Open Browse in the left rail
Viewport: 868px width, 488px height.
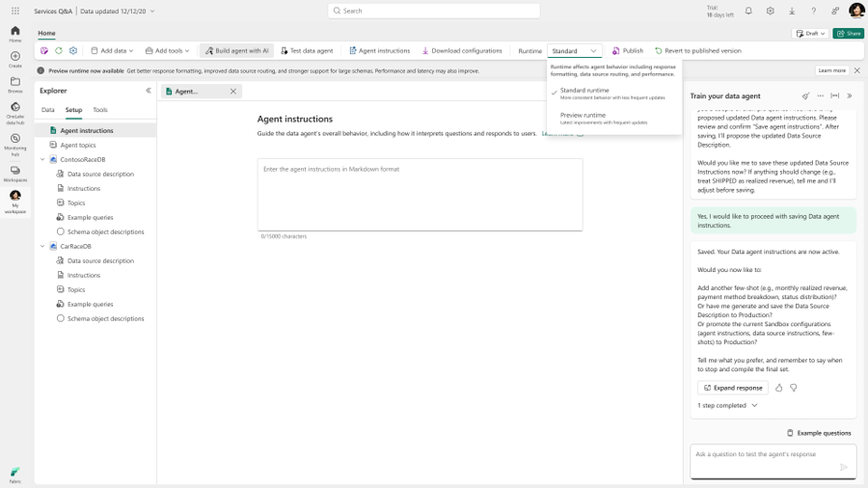(x=14, y=85)
